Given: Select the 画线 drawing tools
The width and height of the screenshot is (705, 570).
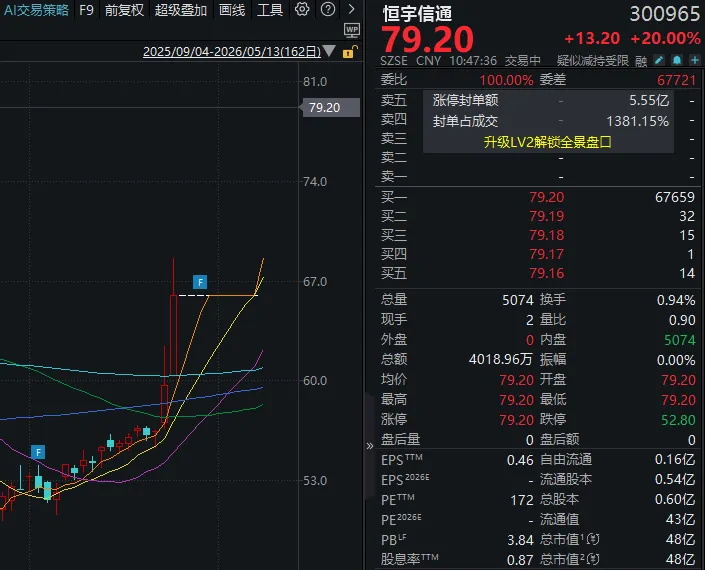Looking at the screenshot, I should [x=232, y=10].
